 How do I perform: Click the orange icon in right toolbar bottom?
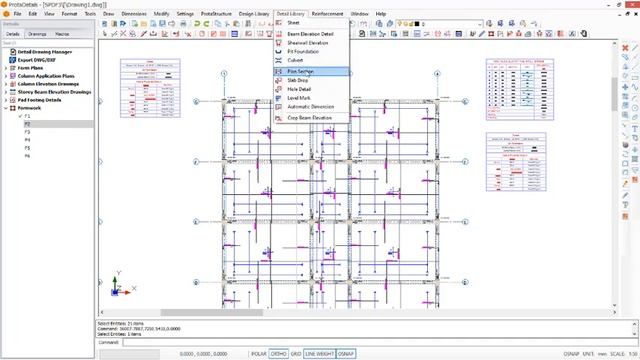tap(625, 216)
